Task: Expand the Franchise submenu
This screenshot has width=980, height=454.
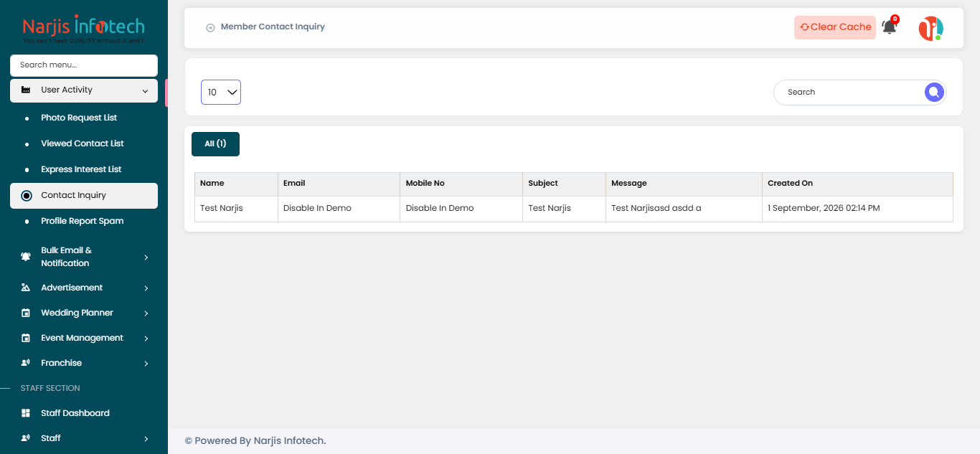Action: 146,364
